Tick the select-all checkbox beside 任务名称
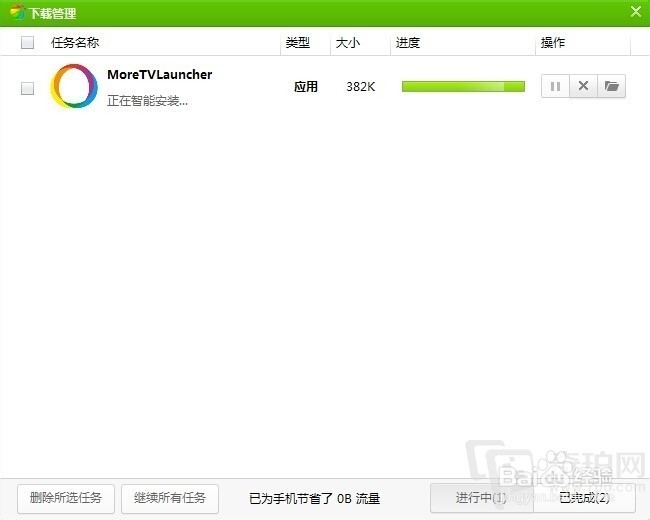650x520 pixels. point(27,42)
